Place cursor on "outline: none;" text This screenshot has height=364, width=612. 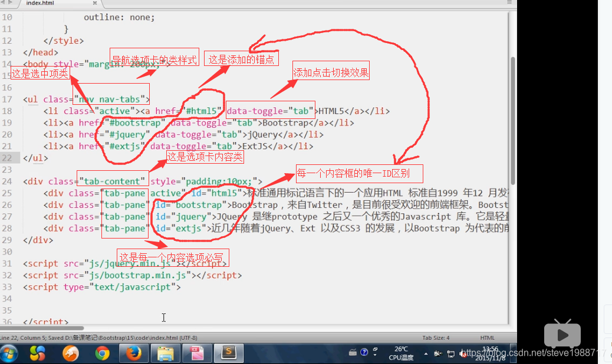point(119,17)
